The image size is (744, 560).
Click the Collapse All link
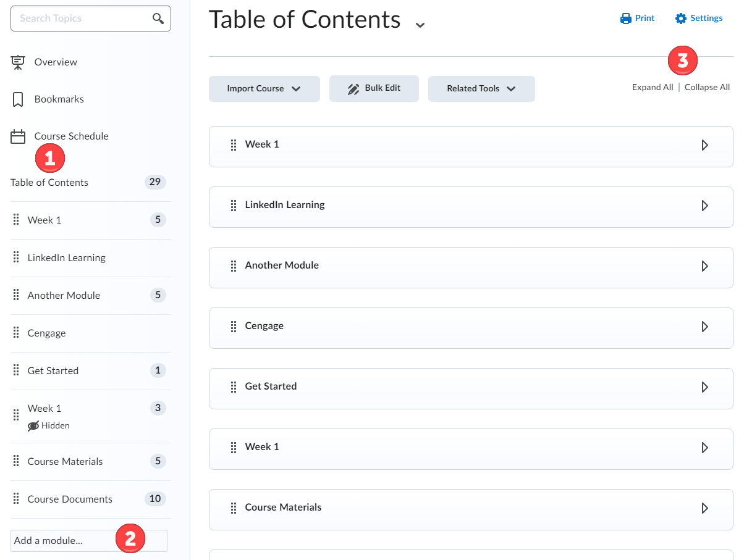pyautogui.click(x=707, y=88)
